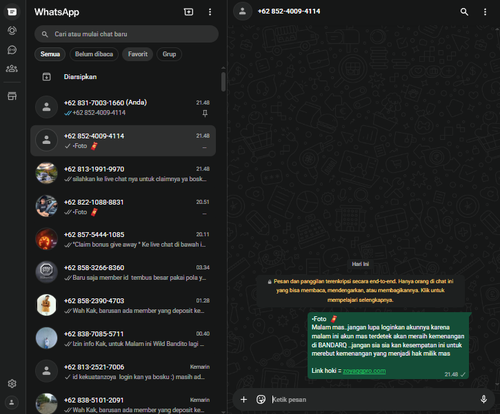
Task: Click the profile photo of +62 838-5101-2091
Action: pyautogui.click(x=46, y=404)
